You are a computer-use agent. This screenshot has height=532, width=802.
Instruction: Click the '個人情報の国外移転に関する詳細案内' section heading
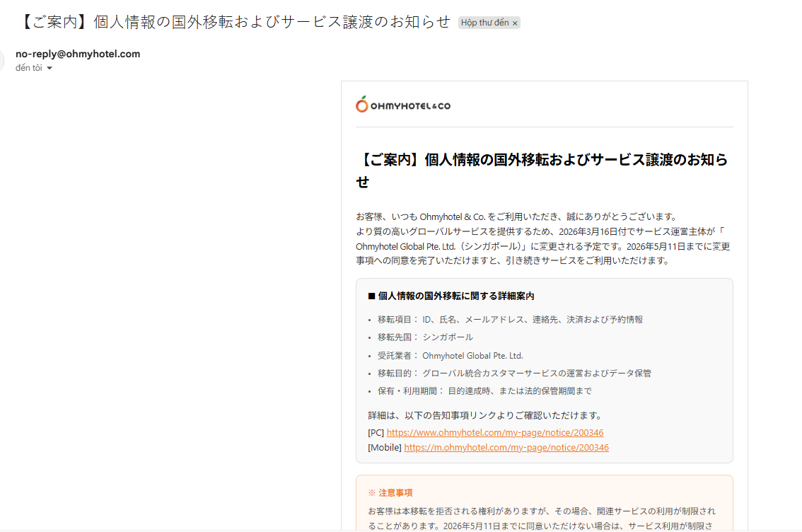[451, 296]
